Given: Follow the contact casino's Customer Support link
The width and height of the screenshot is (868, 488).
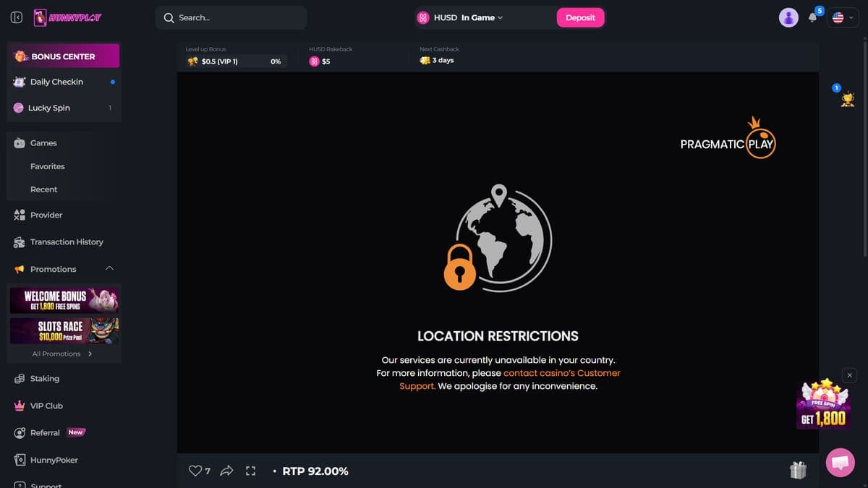Looking at the screenshot, I should click(x=510, y=380).
